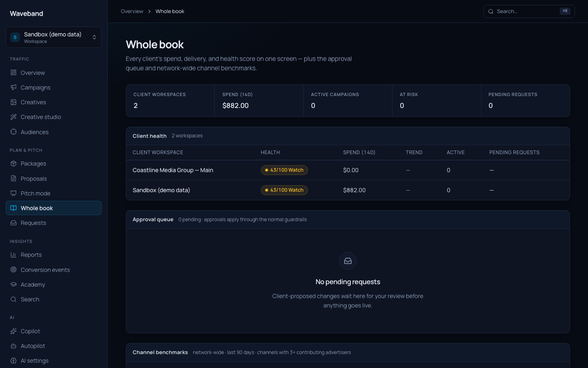Viewport: 588px width, 368px height.
Task: Click the Spend (14D) $882.00 stat card
Action: click(x=259, y=101)
